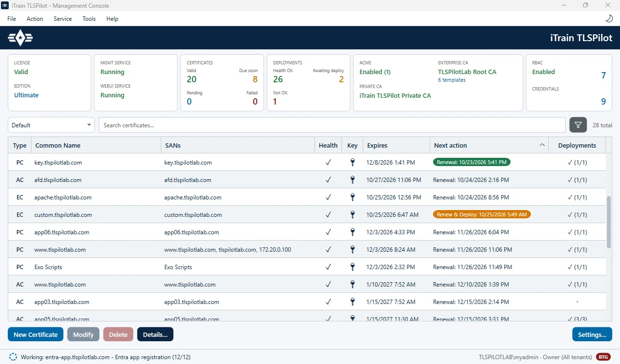Viewport: 620px width, 364px height.
Task: Open the Help menu
Action: (x=112, y=19)
